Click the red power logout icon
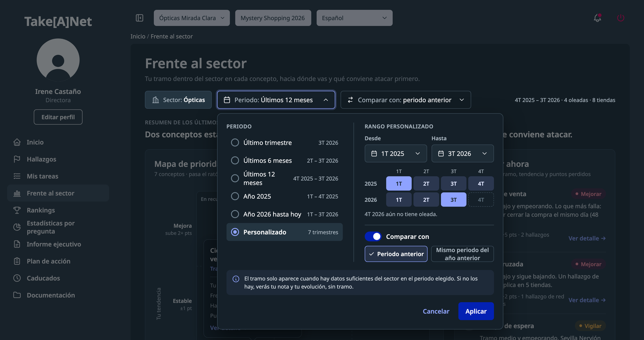This screenshot has height=340, width=644. [621, 18]
